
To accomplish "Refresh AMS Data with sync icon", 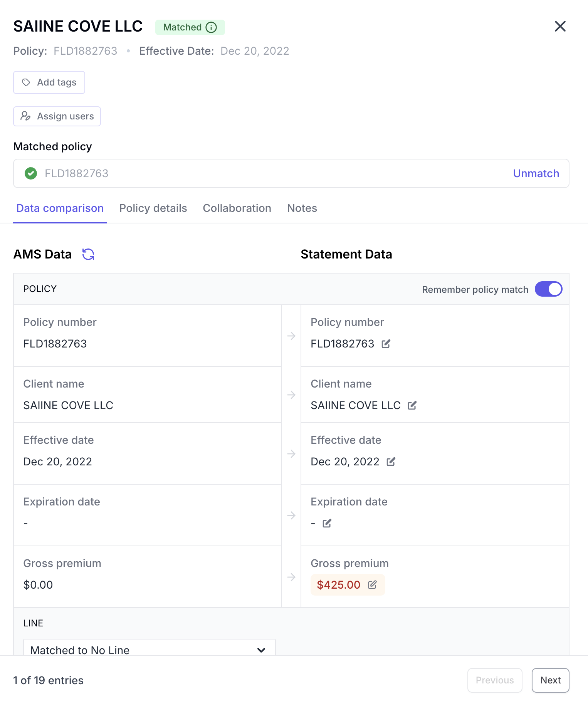I will pos(88,254).
